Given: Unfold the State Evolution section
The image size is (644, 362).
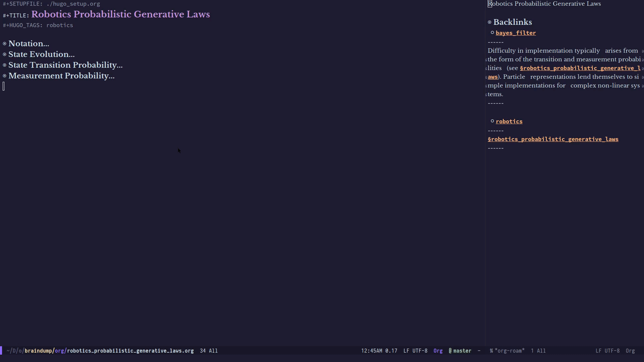Looking at the screenshot, I should (x=42, y=54).
